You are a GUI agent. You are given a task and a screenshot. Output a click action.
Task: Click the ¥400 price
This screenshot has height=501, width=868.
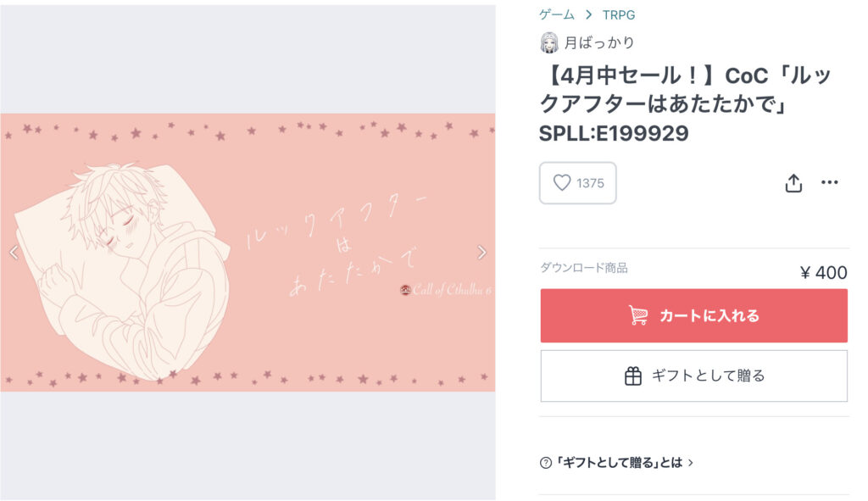point(823,272)
